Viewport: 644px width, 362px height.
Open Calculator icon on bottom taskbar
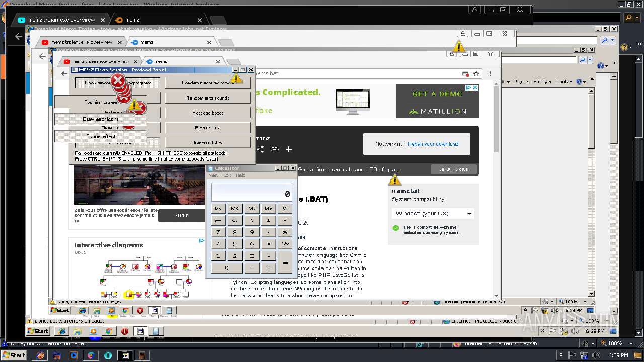click(x=142, y=355)
